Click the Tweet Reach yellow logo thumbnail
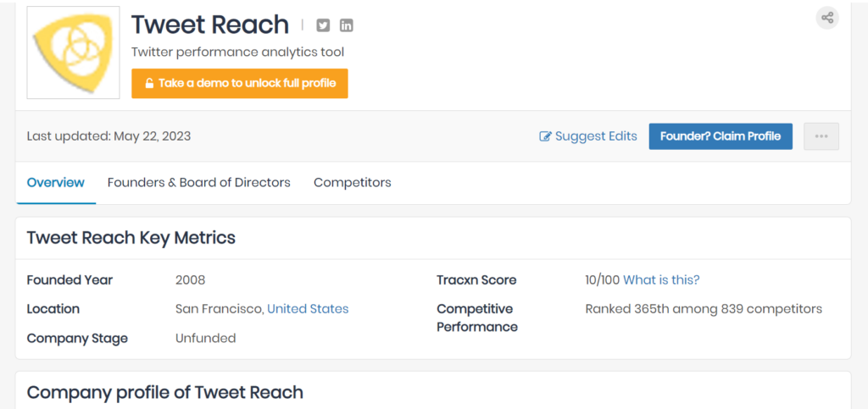Image resolution: width=868 pixels, height=409 pixels. tap(74, 53)
